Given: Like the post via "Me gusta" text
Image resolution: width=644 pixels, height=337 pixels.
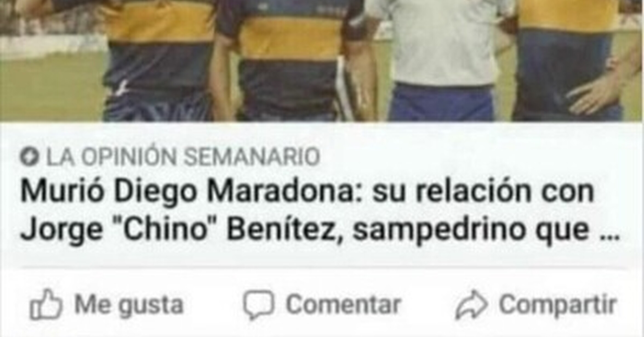Looking at the screenshot, I should pos(129,305).
